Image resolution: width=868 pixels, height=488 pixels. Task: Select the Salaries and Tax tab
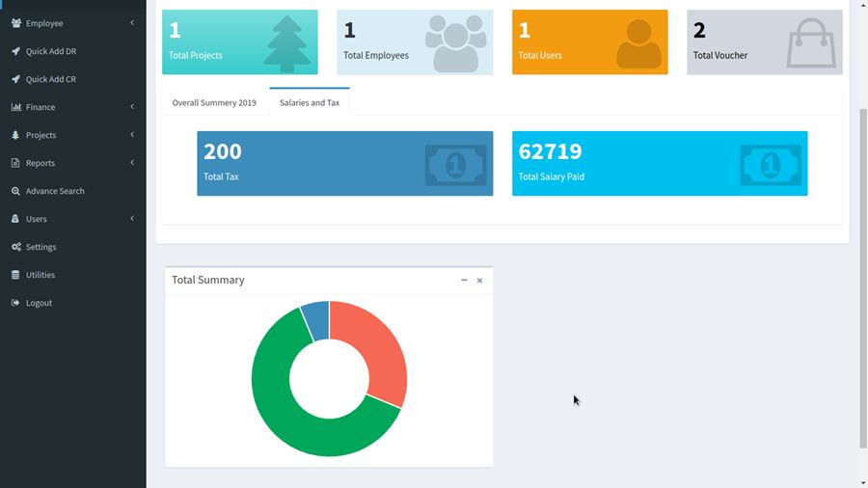(x=310, y=102)
